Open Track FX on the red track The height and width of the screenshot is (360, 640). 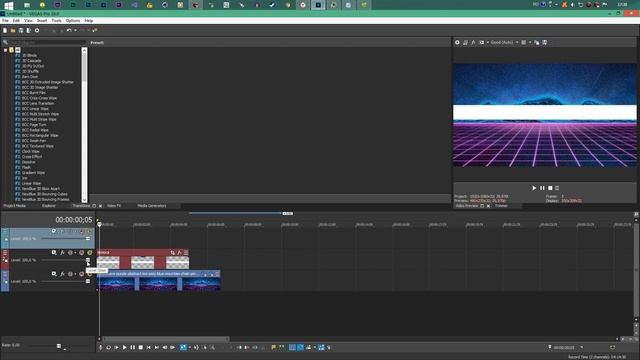pyautogui.click(x=62, y=253)
